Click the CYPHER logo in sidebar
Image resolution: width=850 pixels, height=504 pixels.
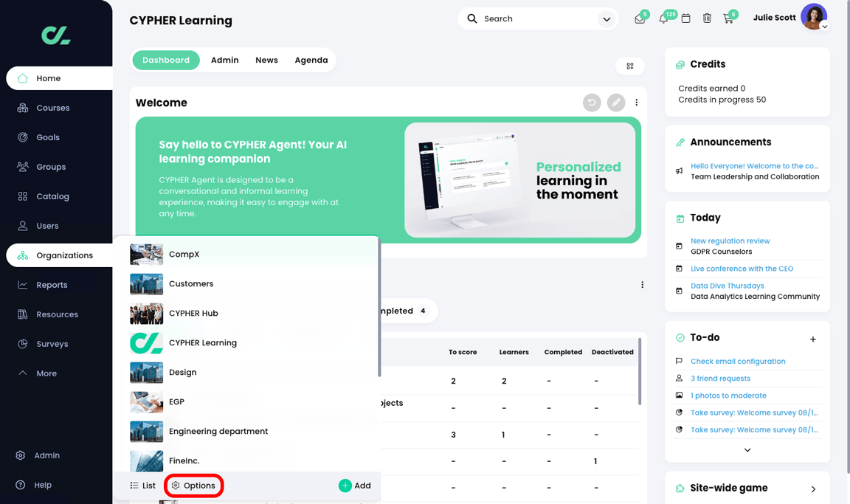(56, 35)
